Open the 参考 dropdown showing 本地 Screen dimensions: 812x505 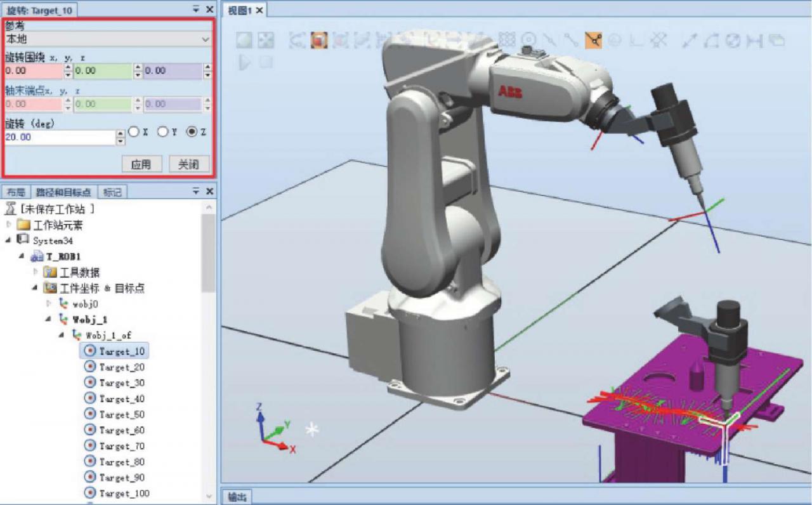[x=108, y=39]
